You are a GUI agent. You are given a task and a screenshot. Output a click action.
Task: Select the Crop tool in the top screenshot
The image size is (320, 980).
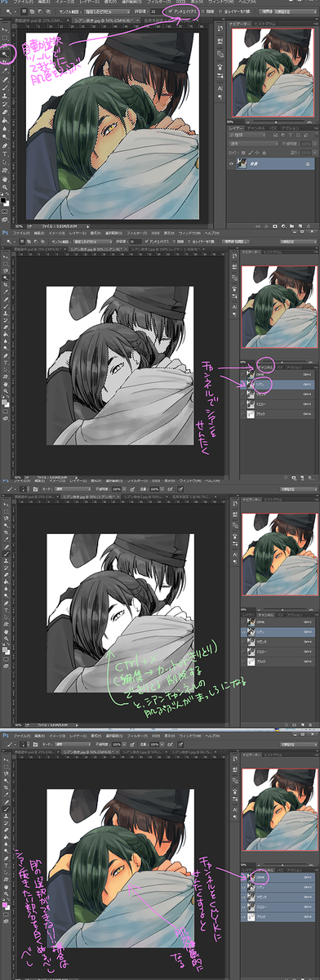(x=6, y=61)
